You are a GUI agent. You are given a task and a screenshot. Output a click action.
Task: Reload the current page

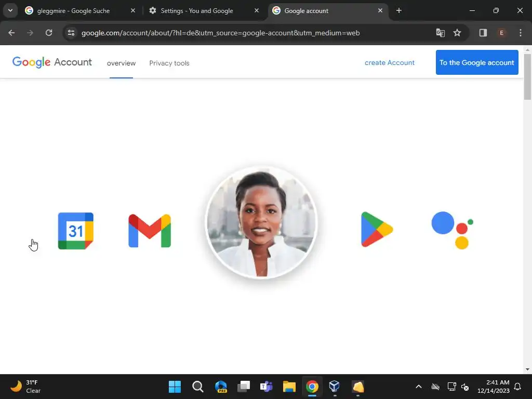coord(49,33)
